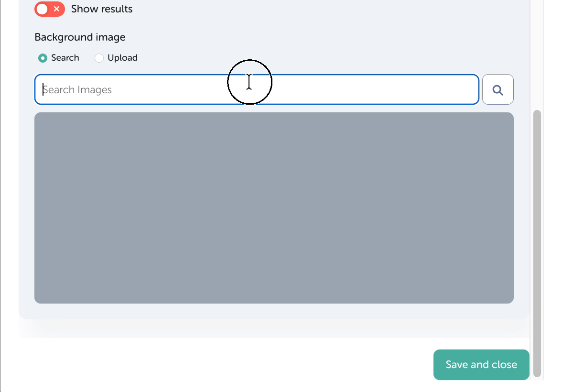Place cursor in Search Images placeholder text
This screenshot has width=562, height=392.
pos(77,90)
